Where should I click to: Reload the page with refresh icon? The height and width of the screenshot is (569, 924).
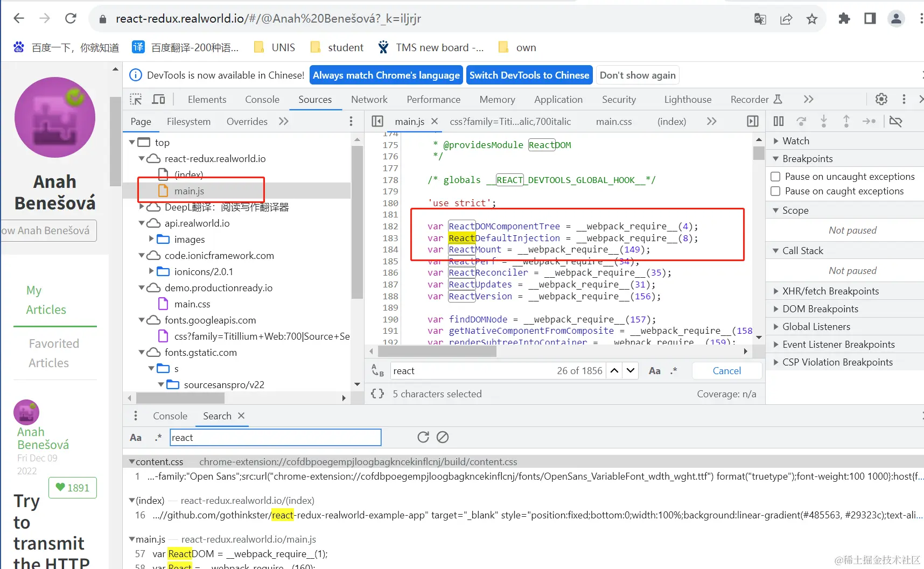click(71, 18)
